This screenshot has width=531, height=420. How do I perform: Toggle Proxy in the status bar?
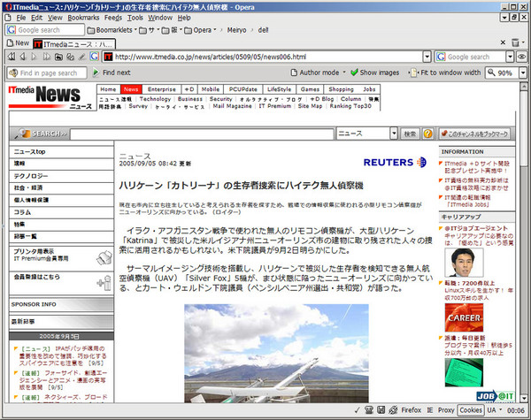446,410
